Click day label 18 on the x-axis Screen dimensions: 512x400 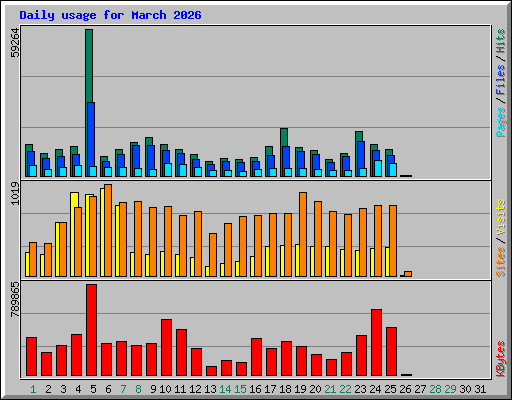pyautogui.click(x=285, y=389)
